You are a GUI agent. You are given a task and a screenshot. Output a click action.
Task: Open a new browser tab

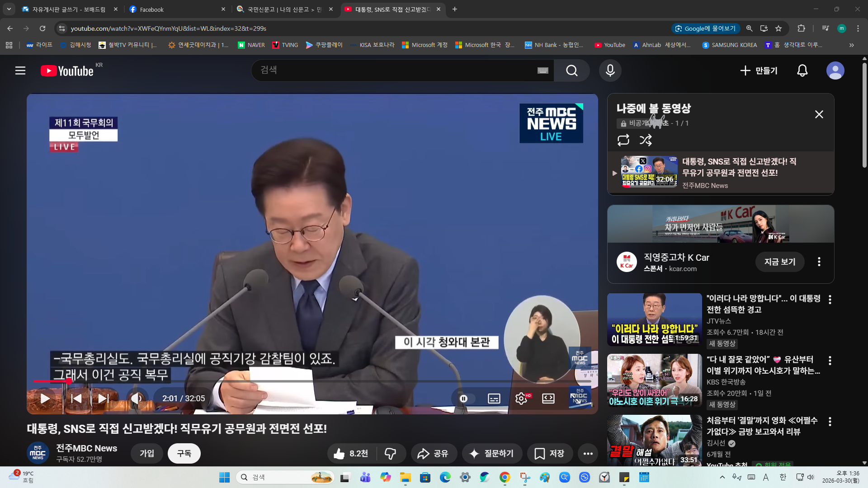tap(455, 9)
